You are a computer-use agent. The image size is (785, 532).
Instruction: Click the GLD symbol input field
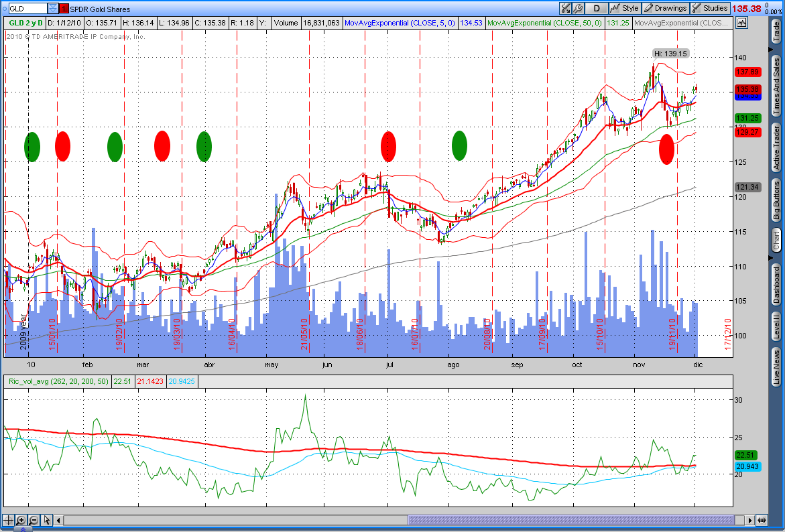tap(27, 9)
